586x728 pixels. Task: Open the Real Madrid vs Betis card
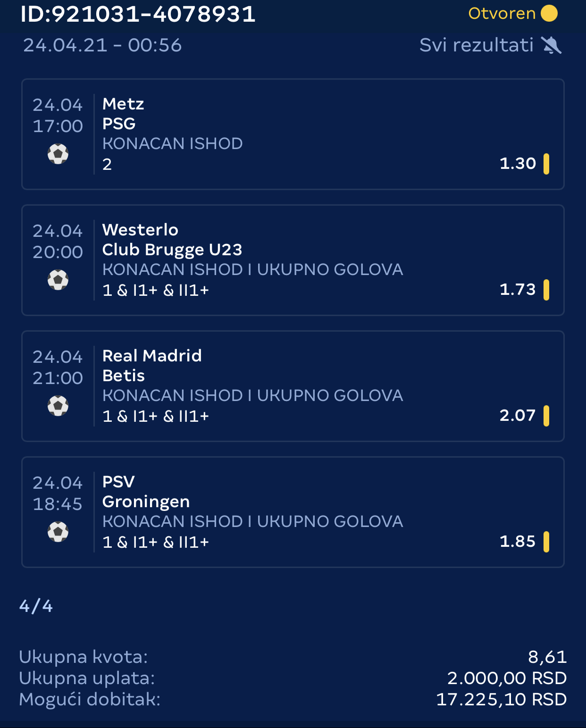coord(293,386)
